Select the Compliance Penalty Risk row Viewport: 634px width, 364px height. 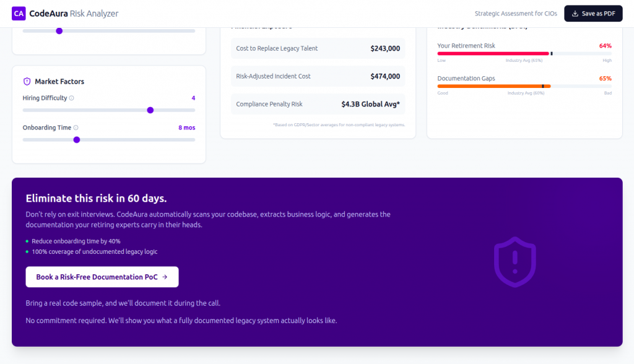pyautogui.click(x=318, y=104)
